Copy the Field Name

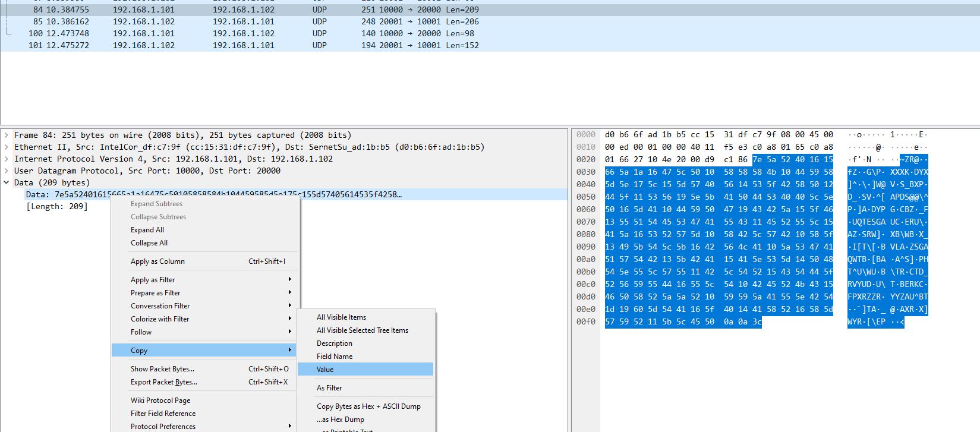[365, 356]
